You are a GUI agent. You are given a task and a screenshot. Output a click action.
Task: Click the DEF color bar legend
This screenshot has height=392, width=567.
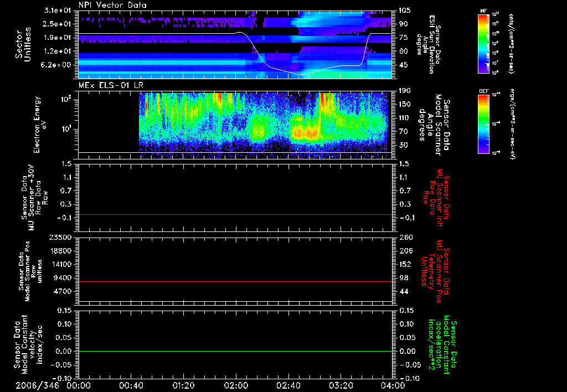point(484,124)
